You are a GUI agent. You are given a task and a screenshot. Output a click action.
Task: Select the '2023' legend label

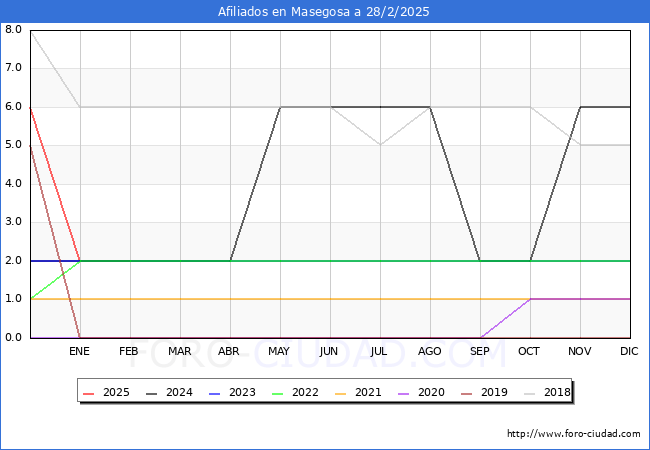[x=242, y=392]
